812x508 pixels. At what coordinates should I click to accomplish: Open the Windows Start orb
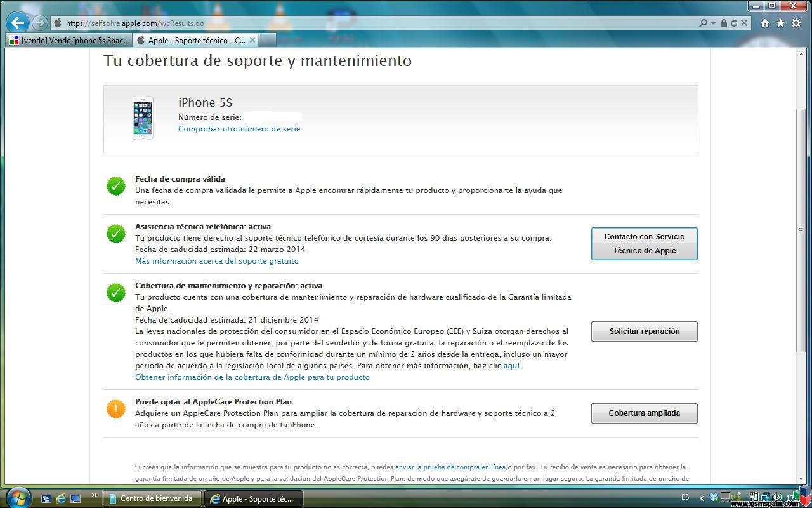pyautogui.click(x=18, y=498)
